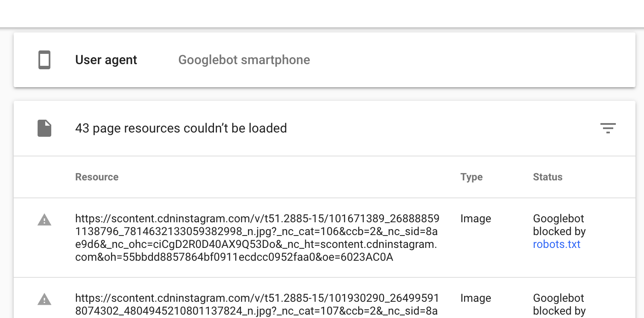Screen dimensions: 644x318
Task: Click the Resource column header
Action: pyautogui.click(x=97, y=177)
